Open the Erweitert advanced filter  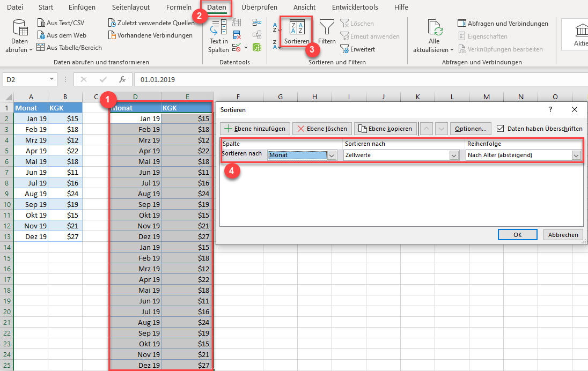click(x=358, y=49)
